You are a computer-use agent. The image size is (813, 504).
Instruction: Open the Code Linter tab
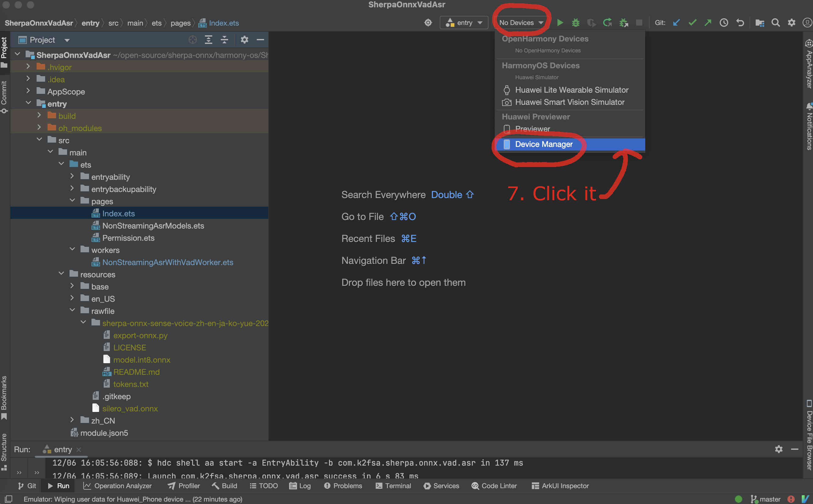494,486
